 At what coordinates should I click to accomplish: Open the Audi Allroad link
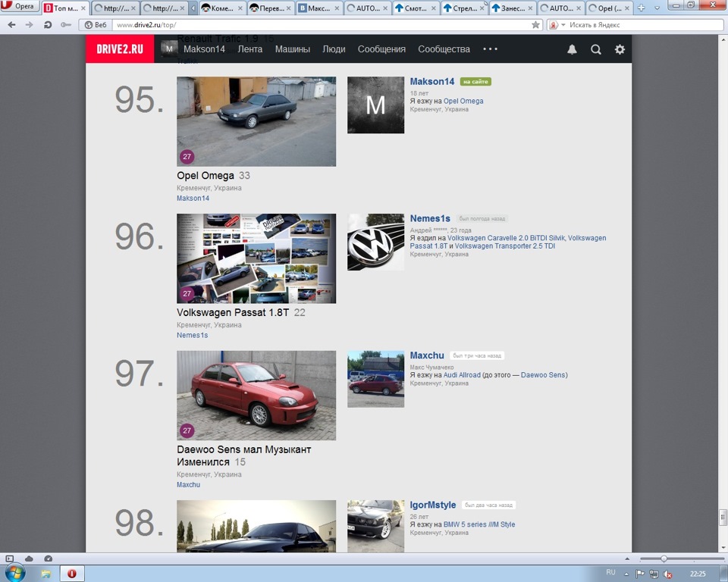point(462,374)
